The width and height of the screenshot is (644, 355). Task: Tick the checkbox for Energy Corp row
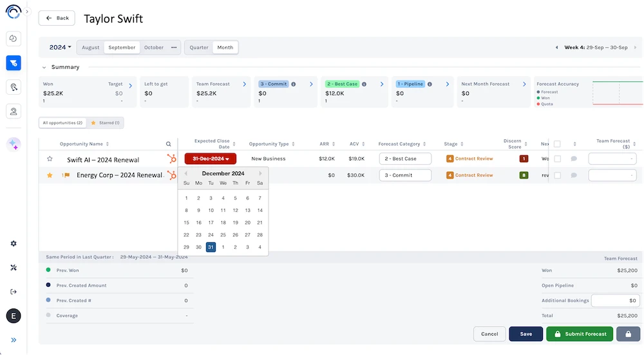point(558,175)
